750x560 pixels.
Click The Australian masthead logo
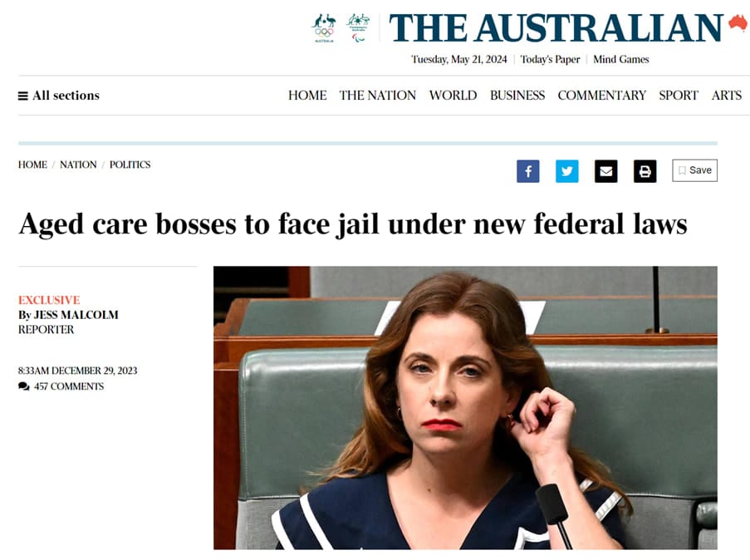click(x=556, y=27)
